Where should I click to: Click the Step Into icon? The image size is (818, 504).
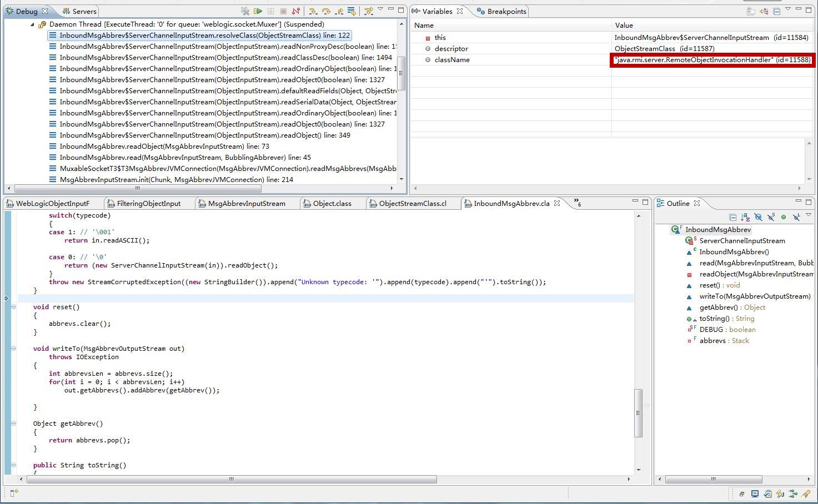313,11
